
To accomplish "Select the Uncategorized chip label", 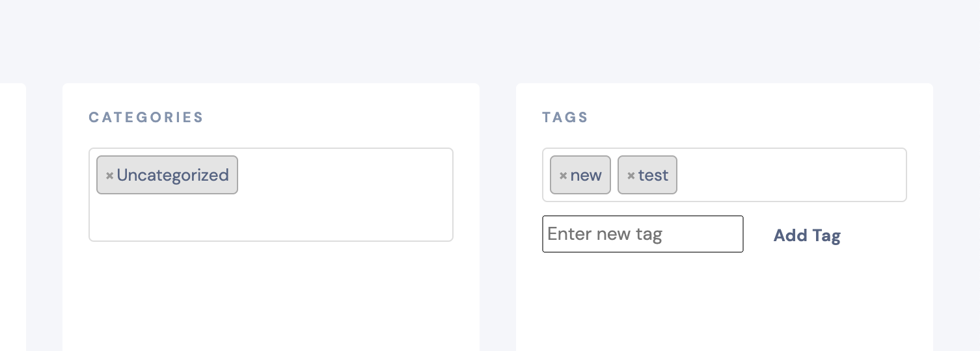I will [x=172, y=175].
